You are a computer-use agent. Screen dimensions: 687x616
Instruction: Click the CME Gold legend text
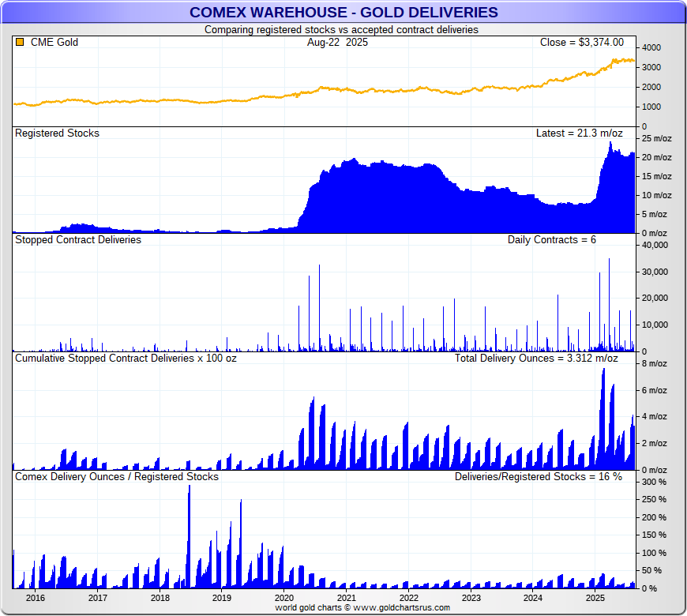[54, 43]
